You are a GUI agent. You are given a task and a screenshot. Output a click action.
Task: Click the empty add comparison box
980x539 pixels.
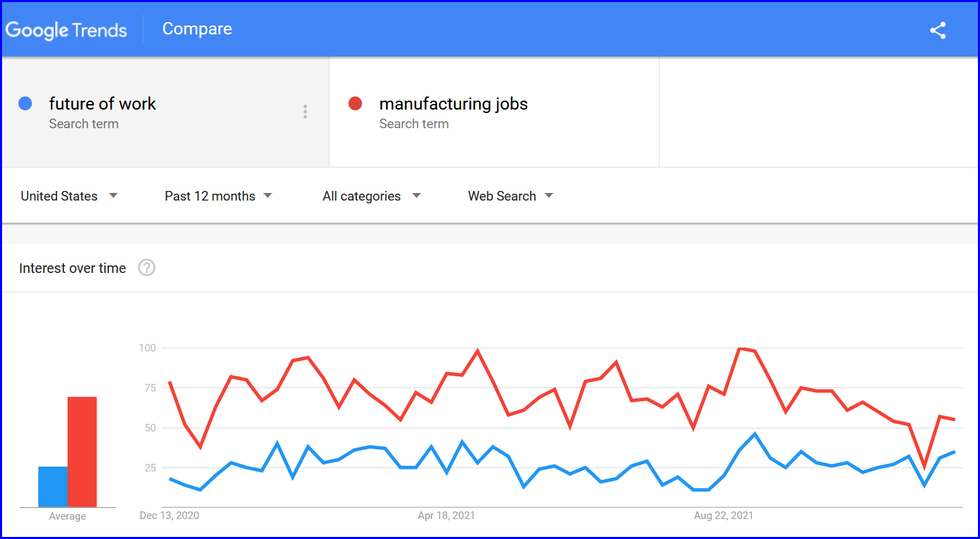point(818,112)
